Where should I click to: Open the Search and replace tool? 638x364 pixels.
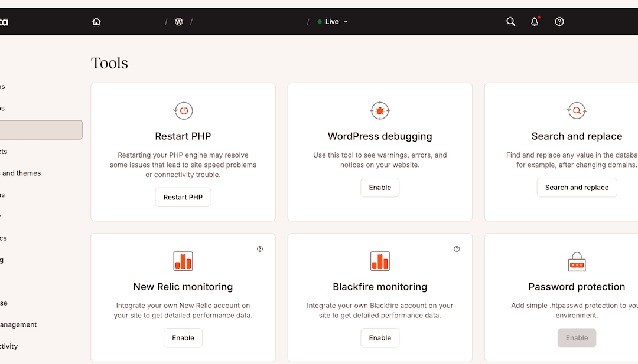577,187
